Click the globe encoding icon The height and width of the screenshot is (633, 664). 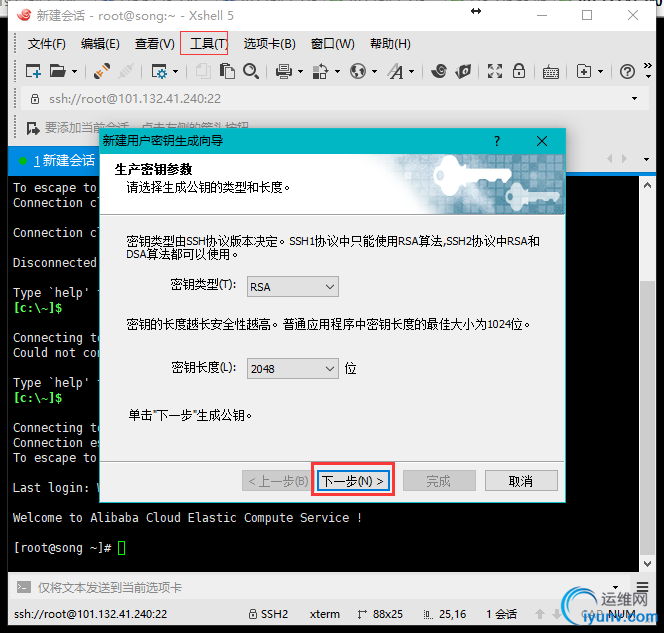click(x=358, y=71)
